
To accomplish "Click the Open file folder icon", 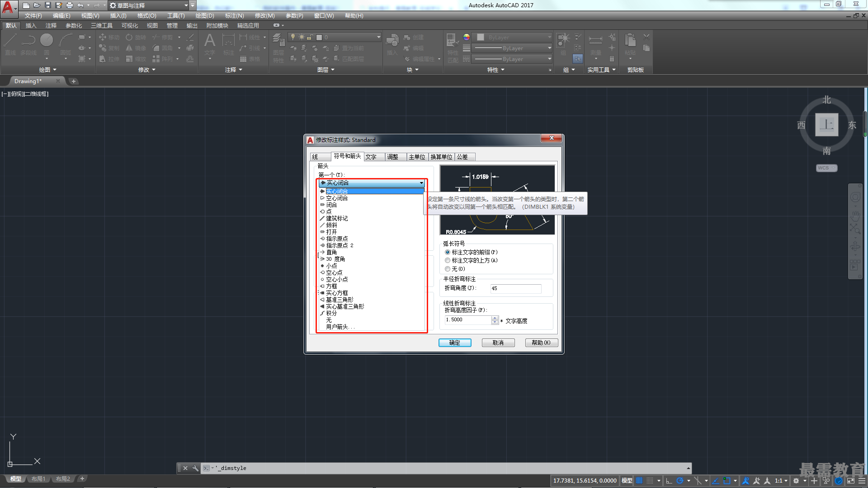I will 37,5.
